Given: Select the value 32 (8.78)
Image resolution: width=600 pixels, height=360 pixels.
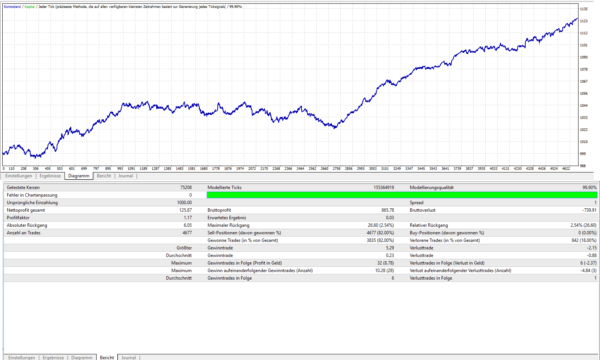Looking at the screenshot, I should tap(385, 263).
